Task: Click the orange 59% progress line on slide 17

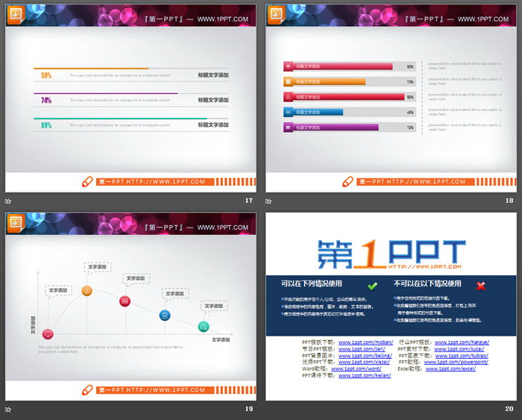Action: 91,69
